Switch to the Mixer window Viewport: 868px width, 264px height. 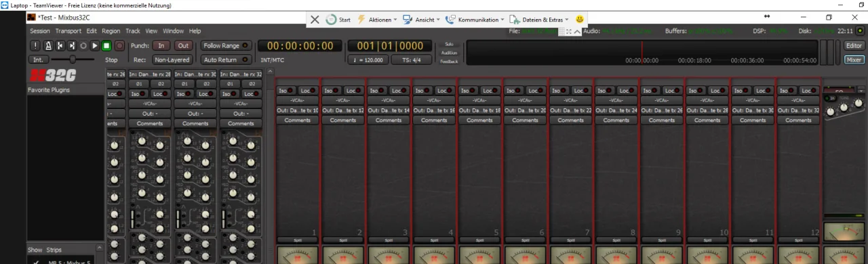[x=854, y=60]
